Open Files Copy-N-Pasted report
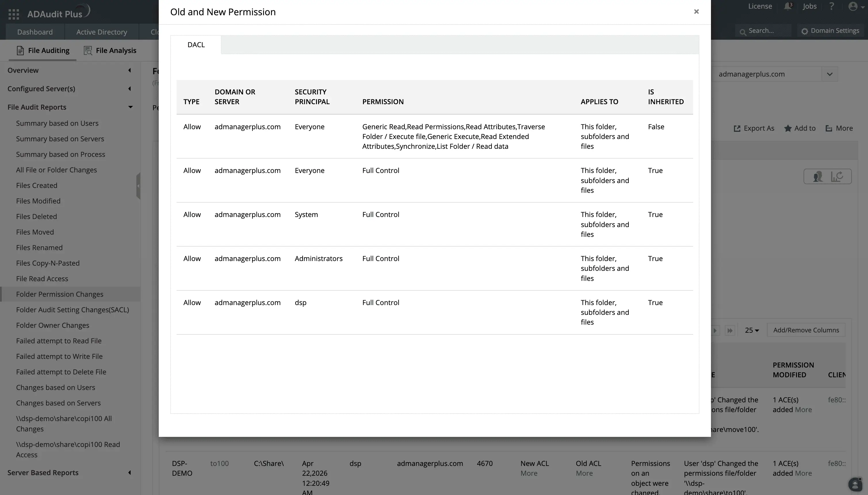The width and height of the screenshot is (868, 495). (x=48, y=264)
